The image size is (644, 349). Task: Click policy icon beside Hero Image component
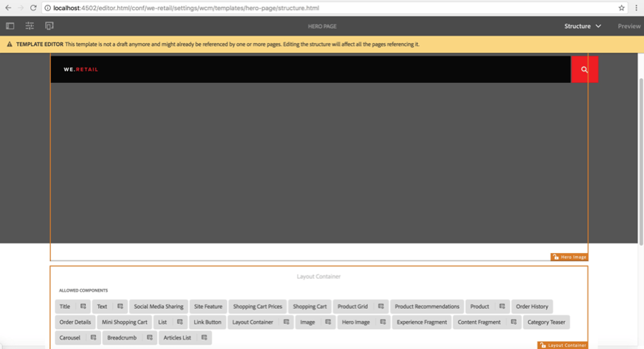pyautogui.click(x=383, y=322)
